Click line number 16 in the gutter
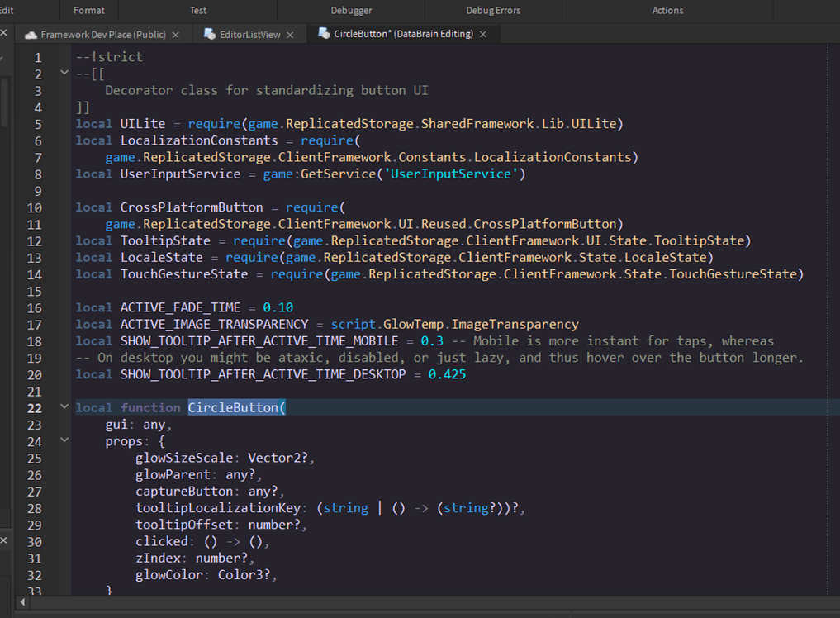The image size is (840, 618). click(34, 307)
